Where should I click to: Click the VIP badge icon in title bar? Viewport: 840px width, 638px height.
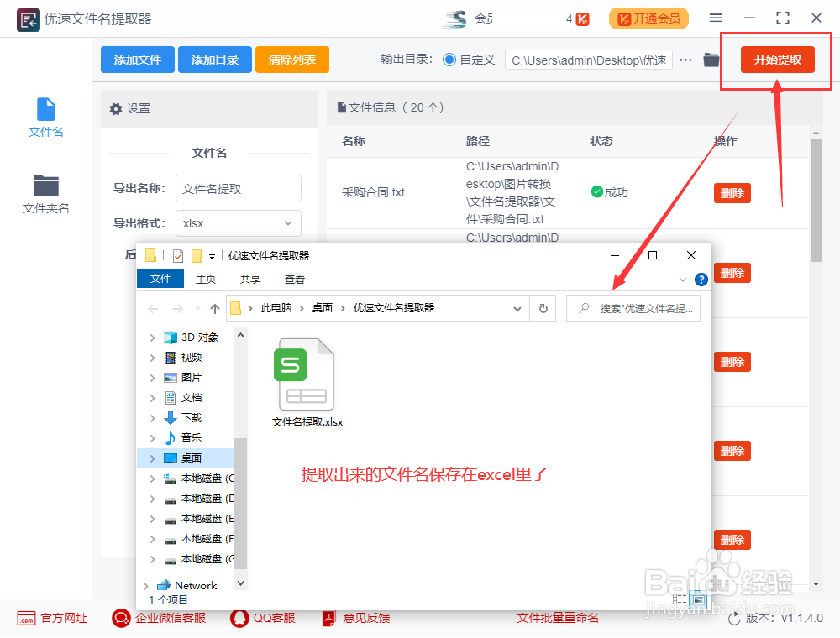tap(582, 19)
